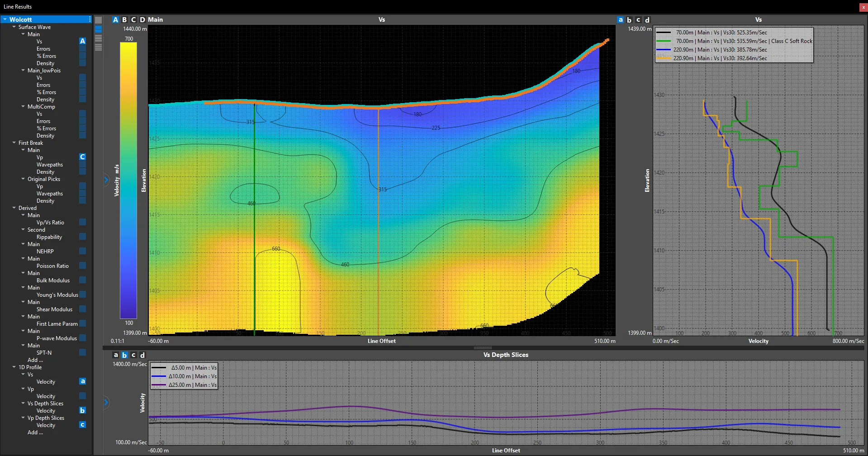
Task: Click Add ... under 1D Profile section
Action: click(35, 432)
